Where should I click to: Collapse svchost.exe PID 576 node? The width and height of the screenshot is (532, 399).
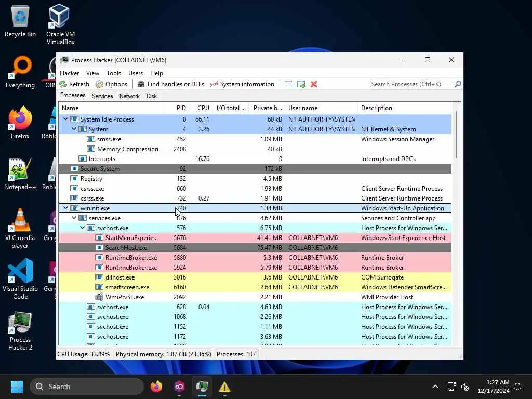(x=83, y=228)
